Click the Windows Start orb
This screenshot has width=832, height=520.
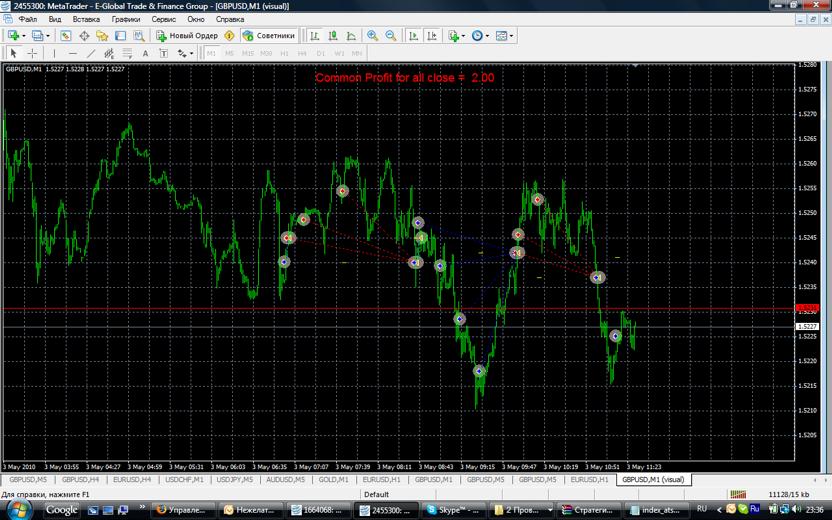20,510
